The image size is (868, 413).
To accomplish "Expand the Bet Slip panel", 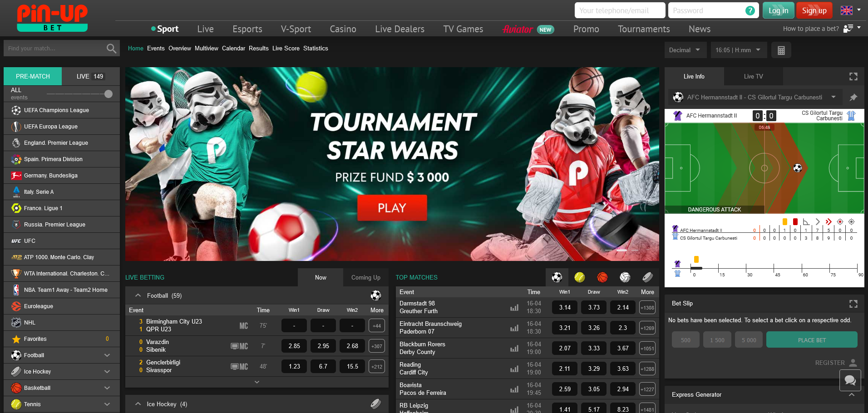I will pyautogui.click(x=853, y=304).
